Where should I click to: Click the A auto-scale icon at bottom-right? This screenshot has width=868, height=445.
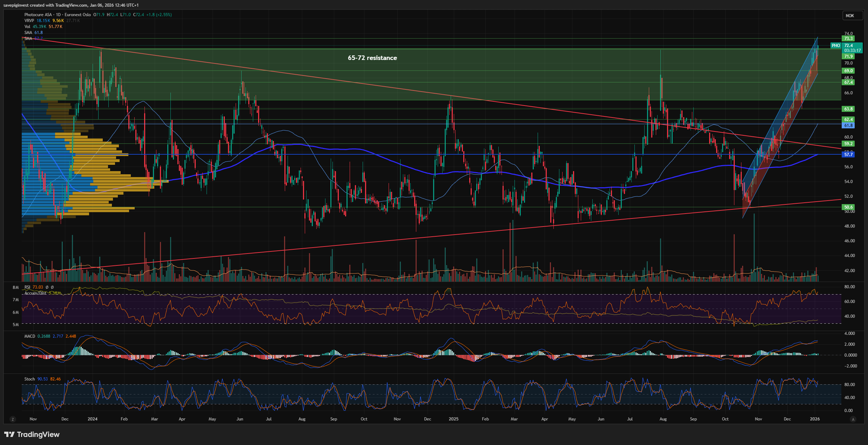(x=853, y=419)
